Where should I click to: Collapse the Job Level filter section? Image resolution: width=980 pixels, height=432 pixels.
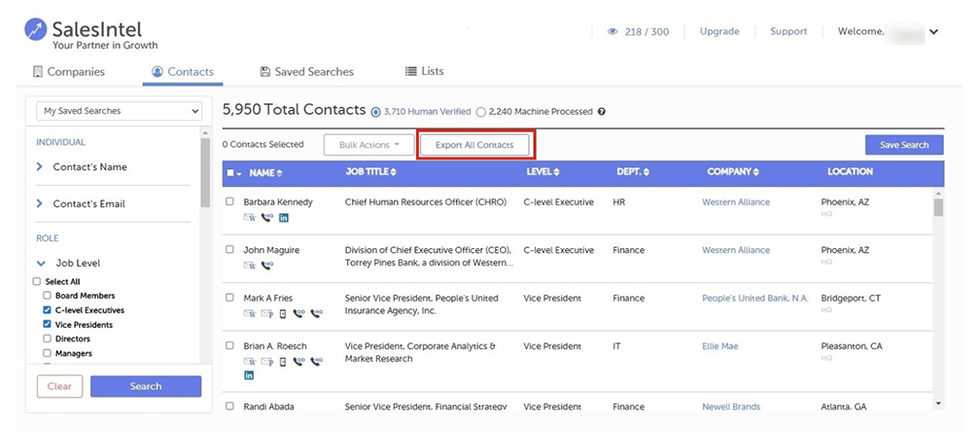coord(41,264)
